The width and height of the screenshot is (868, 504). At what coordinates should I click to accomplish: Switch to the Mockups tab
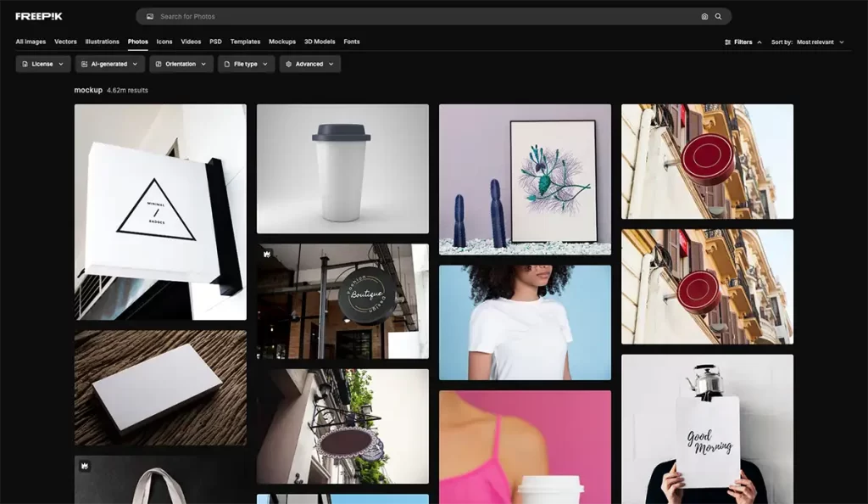(x=282, y=42)
